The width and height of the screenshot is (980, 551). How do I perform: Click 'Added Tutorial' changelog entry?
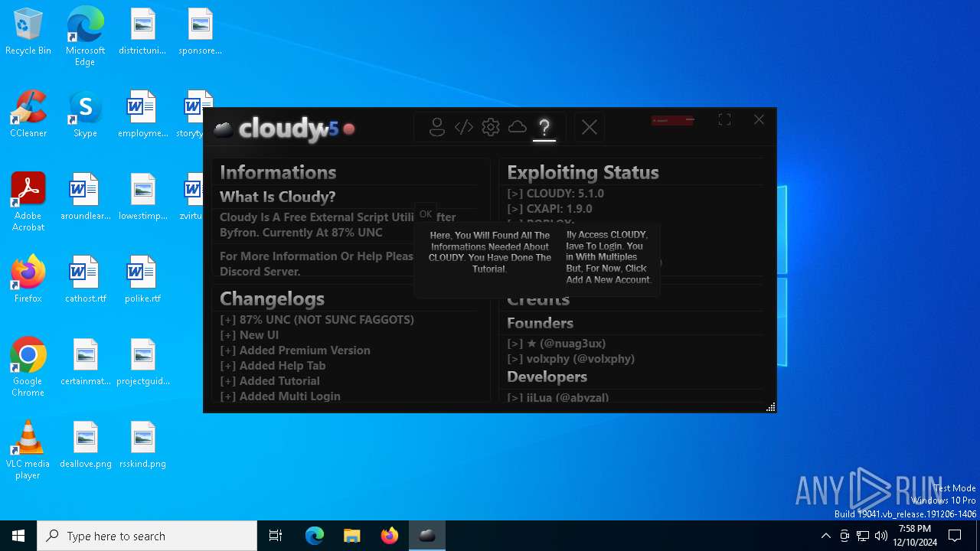click(269, 381)
